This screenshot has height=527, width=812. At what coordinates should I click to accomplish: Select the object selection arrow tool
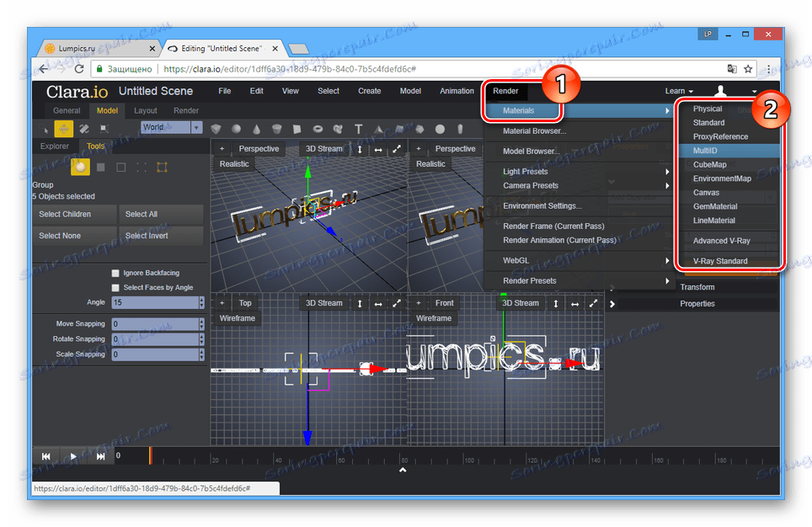44,129
